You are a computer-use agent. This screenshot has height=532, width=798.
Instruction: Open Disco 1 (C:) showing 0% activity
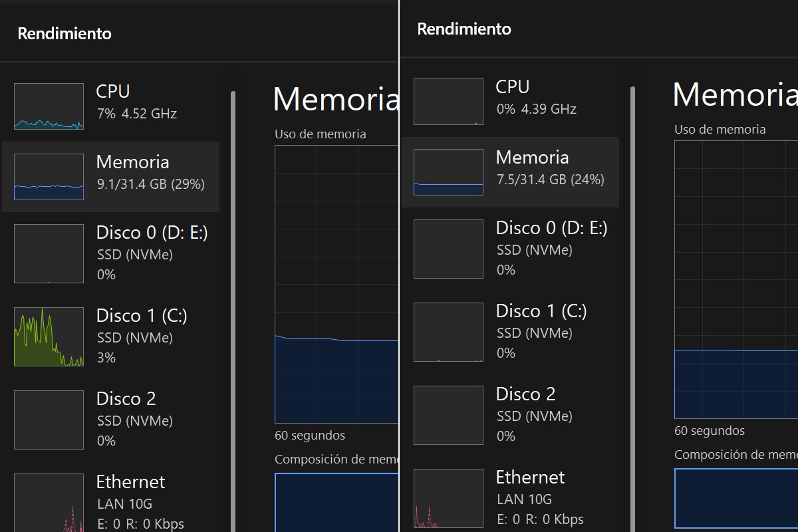click(510, 332)
